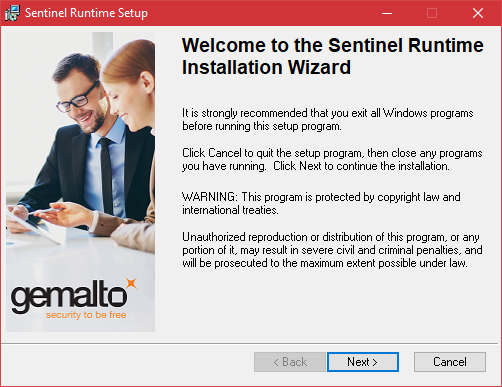Click Next to continue the installation
502x387 pixels.
363,362
